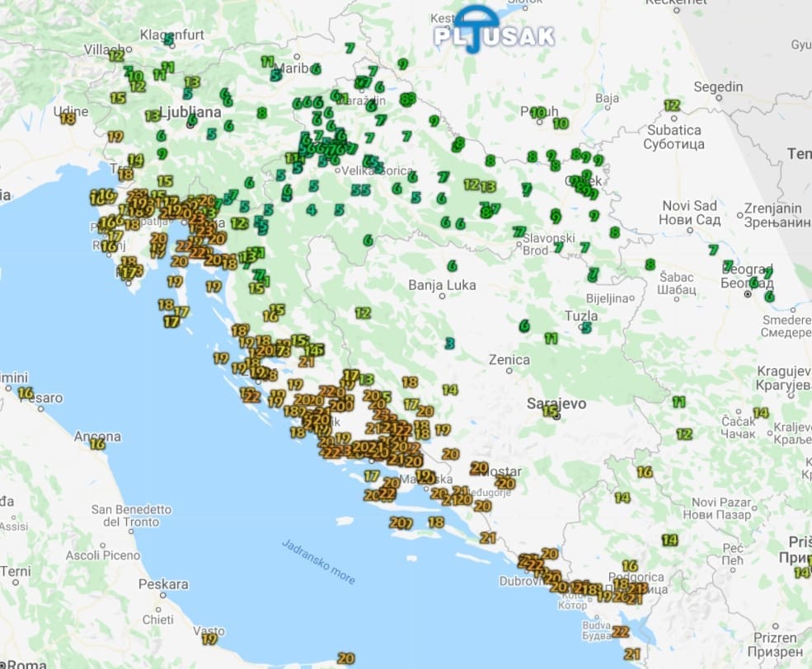Click the 11 marker southwest of Tuzla
Screen dimensions: 812x669
(x=551, y=338)
